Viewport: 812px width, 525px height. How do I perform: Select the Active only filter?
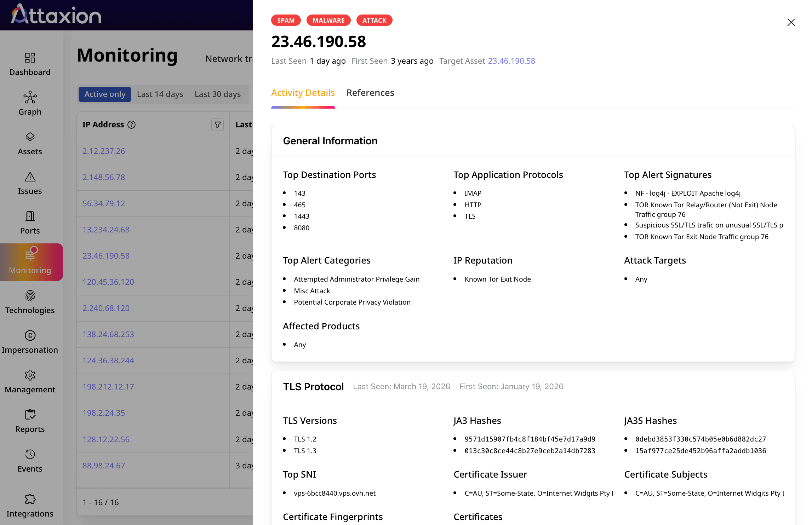[105, 94]
